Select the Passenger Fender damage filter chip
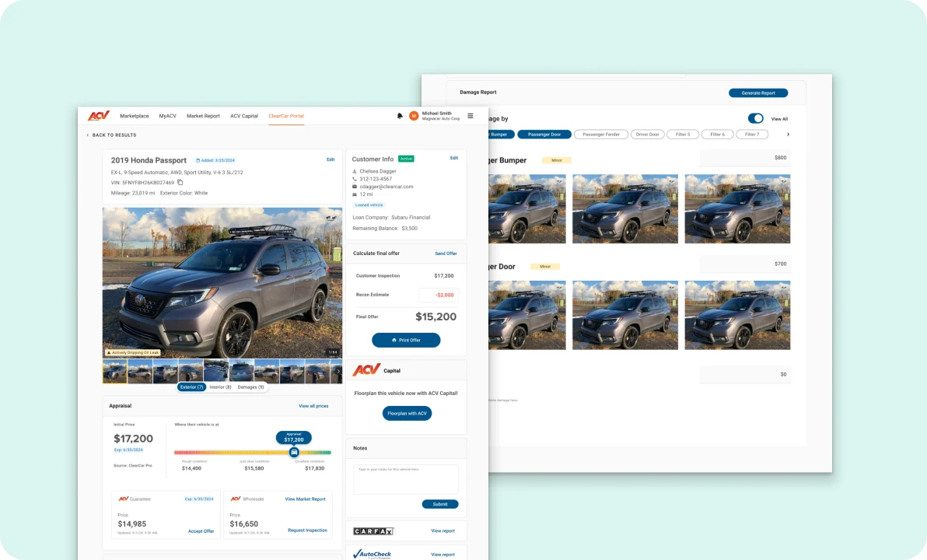 (x=601, y=135)
